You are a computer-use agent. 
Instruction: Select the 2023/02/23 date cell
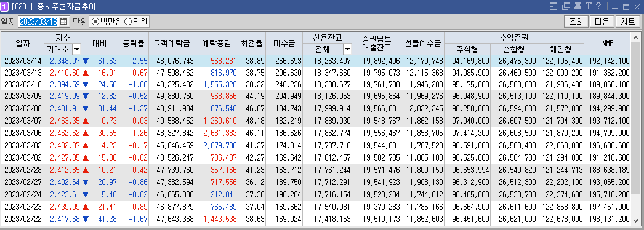(23, 207)
